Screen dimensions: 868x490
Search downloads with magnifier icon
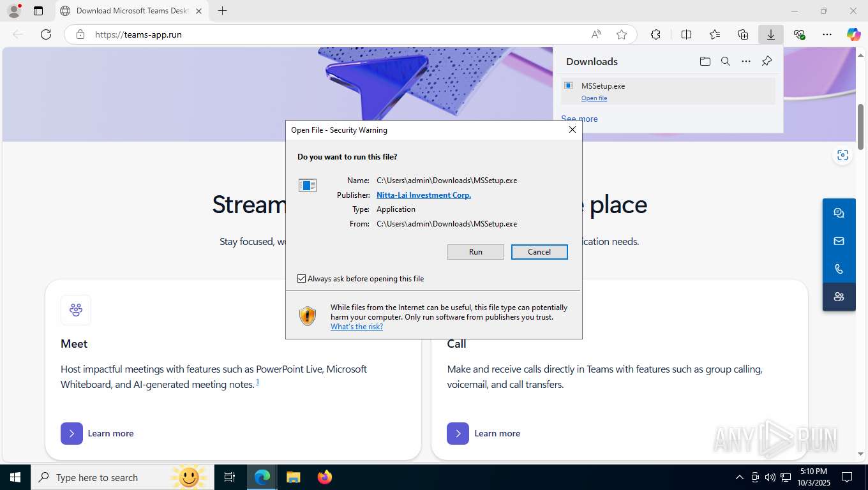click(726, 61)
